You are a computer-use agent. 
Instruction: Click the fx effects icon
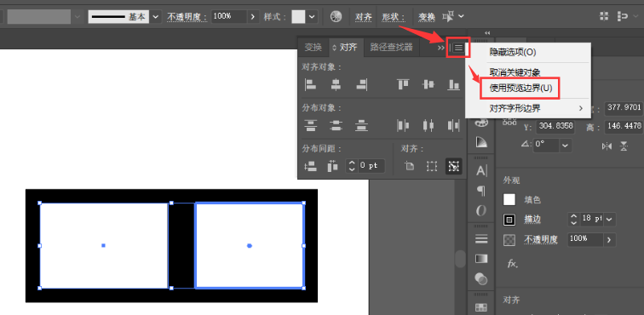(x=512, y=263)
